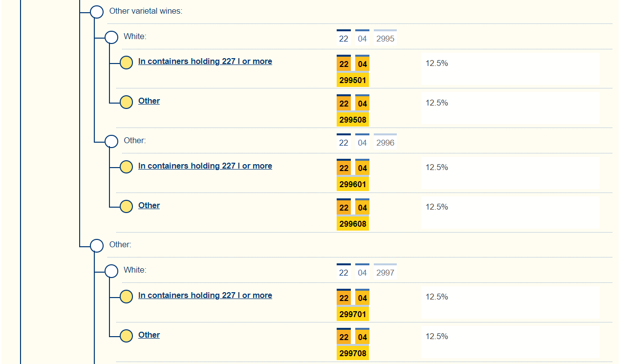Open 'In containers holding 227 l' link for 299501
Viewport: 624px width, 364px height.
[205, 62]
